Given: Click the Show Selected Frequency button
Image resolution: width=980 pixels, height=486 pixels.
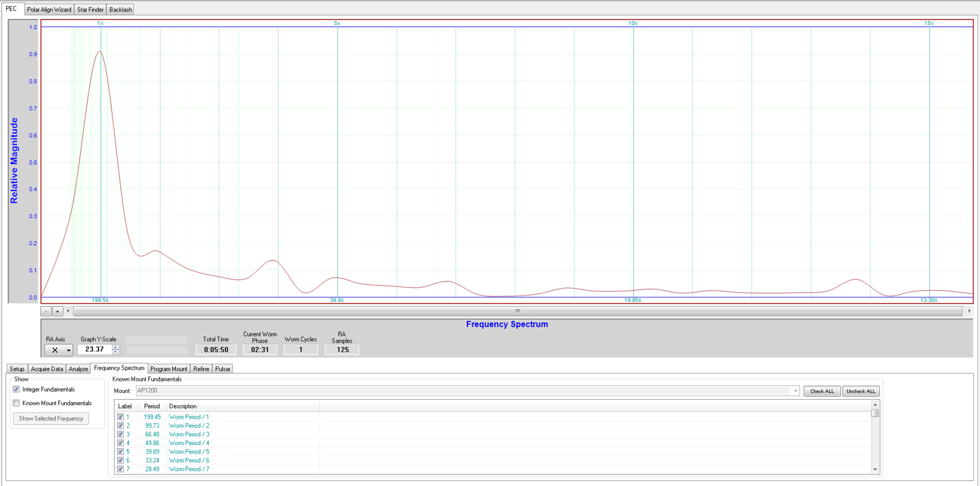Looking at the screenshot, I should pos(51,419).
